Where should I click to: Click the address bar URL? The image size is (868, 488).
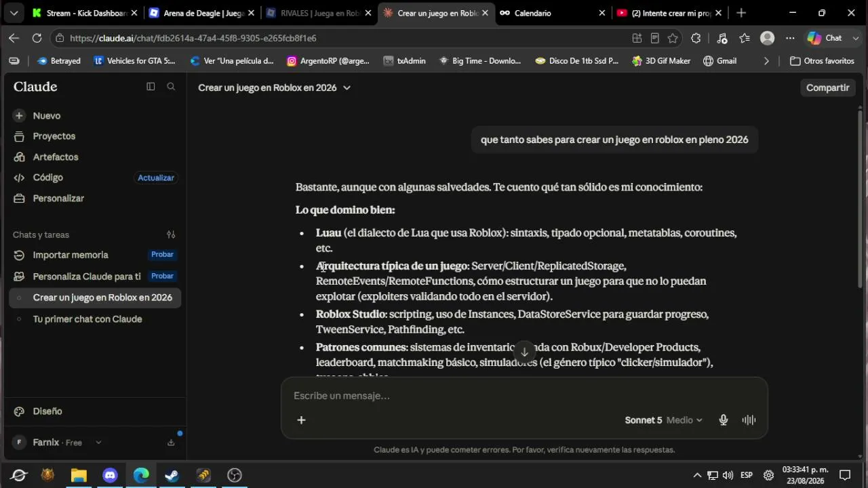click(x=193, y=38)
